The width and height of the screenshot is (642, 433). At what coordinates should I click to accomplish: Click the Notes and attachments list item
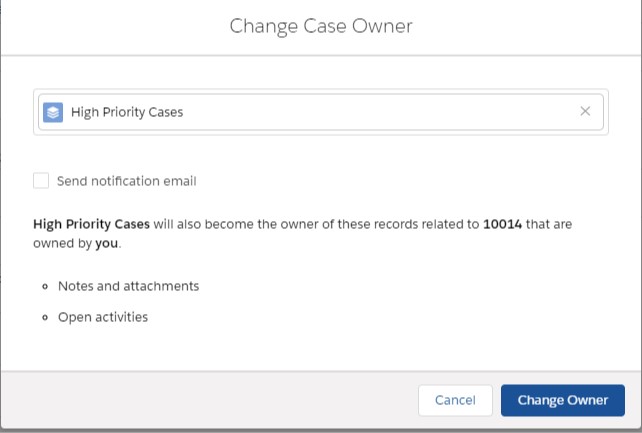tap(129, 286)
